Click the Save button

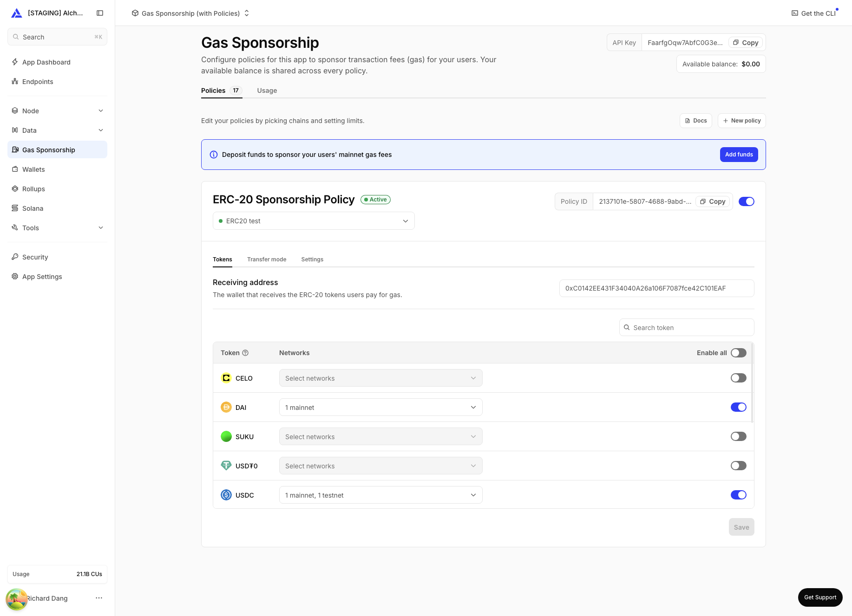point(741,527)
